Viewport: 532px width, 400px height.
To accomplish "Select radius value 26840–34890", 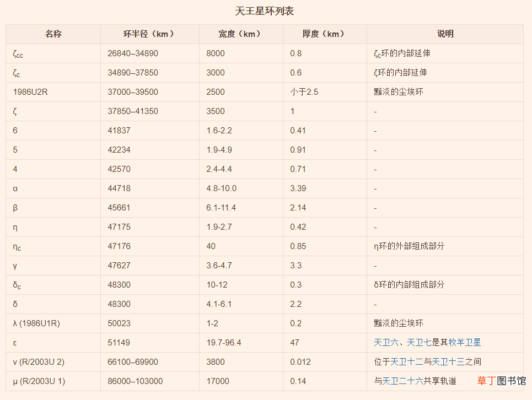I will 133,53.
